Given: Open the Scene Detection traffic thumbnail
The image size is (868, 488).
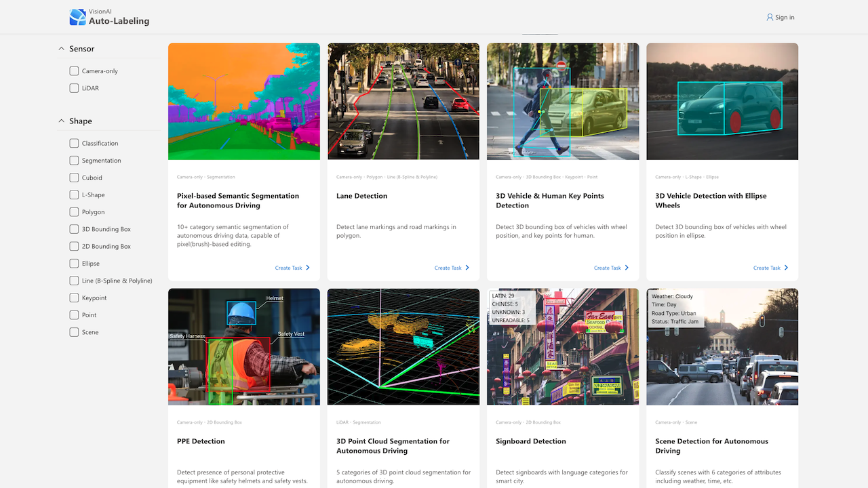Looking at the screenshot, I should click(722, 347).
